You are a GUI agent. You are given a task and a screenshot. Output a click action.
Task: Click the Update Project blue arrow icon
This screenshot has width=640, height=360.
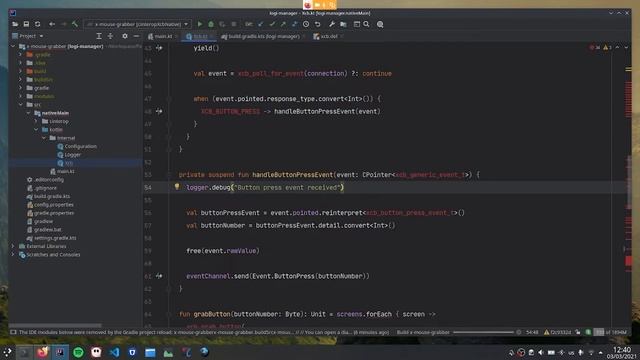click(261, 24)
